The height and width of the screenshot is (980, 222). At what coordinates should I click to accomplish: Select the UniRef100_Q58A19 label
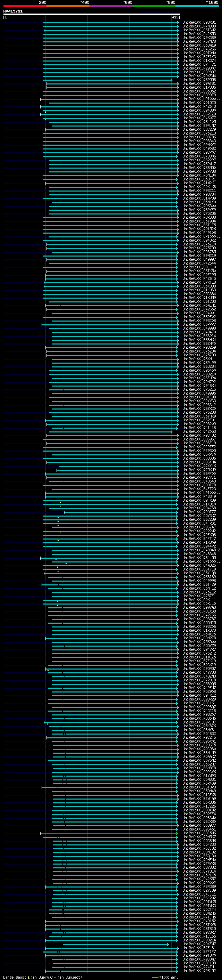[x=199, y=45]
